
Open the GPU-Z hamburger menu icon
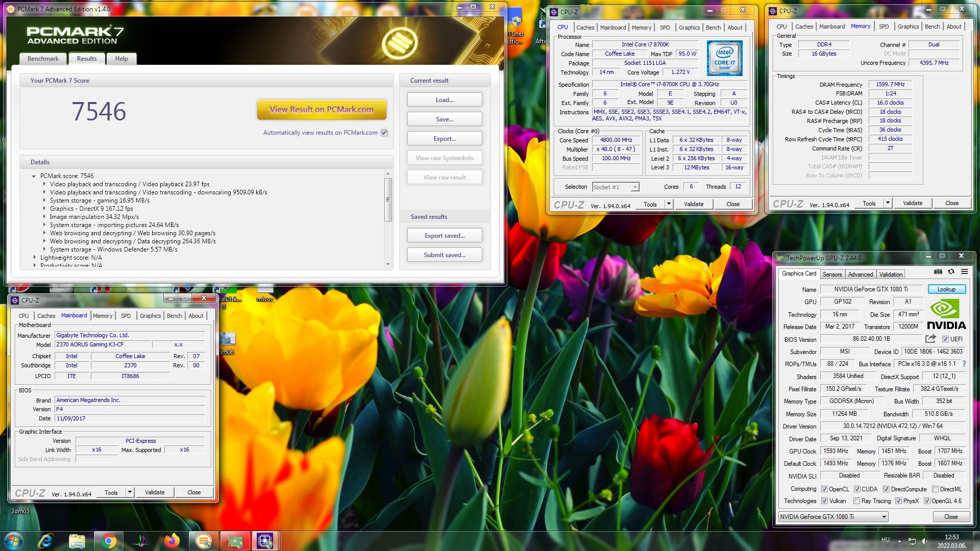(x=964, y=272)
